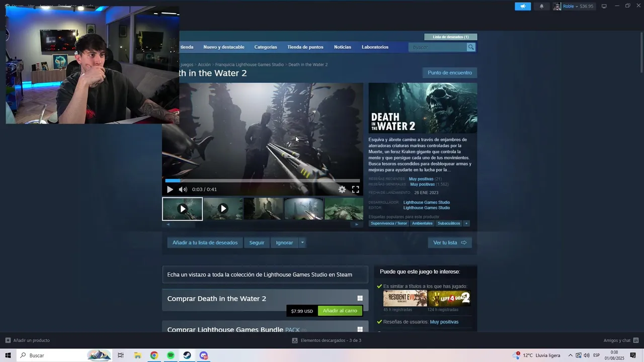The width and height of the screenshot is (644, 362).
Task: Select the fifth screenshot thumbnail
Action: 344,209
